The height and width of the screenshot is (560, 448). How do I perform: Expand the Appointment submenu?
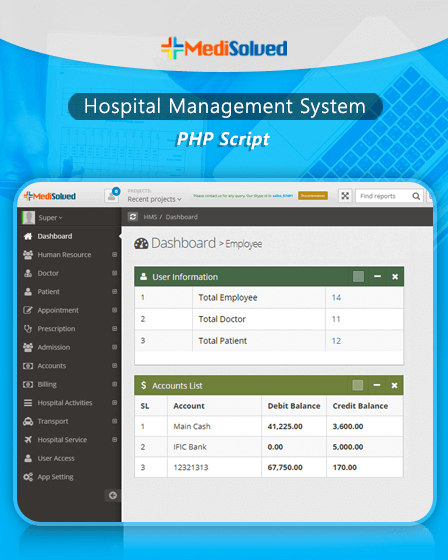[114, 310]
